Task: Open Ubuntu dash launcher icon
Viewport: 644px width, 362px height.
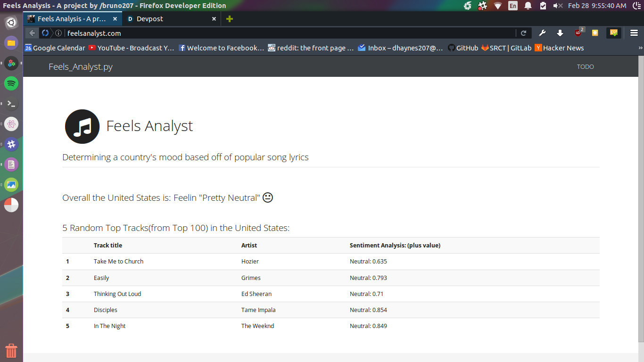Action: click(x=11, y=22)
